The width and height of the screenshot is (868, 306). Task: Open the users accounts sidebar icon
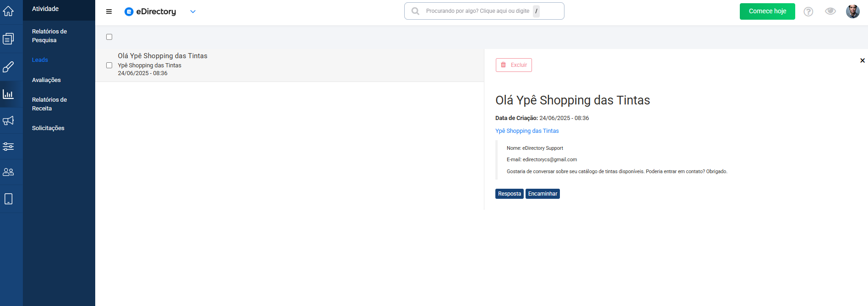[x=8, y=172]
